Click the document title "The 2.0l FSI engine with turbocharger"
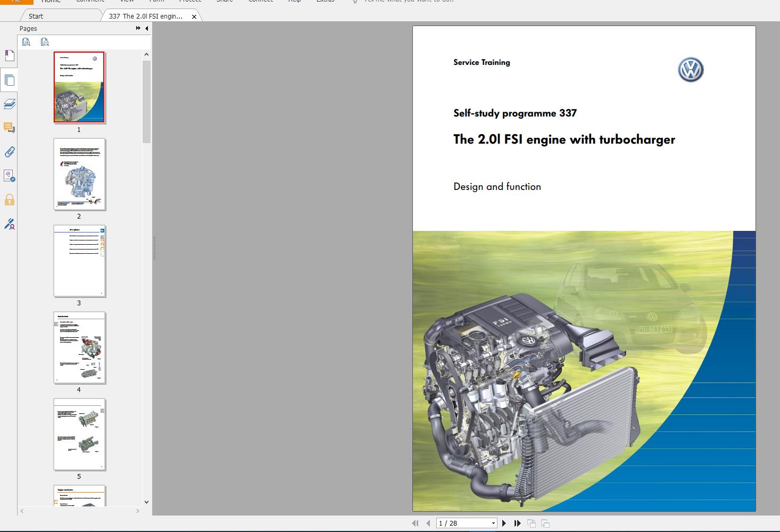The image size is (780, 532). click(564, 139)
